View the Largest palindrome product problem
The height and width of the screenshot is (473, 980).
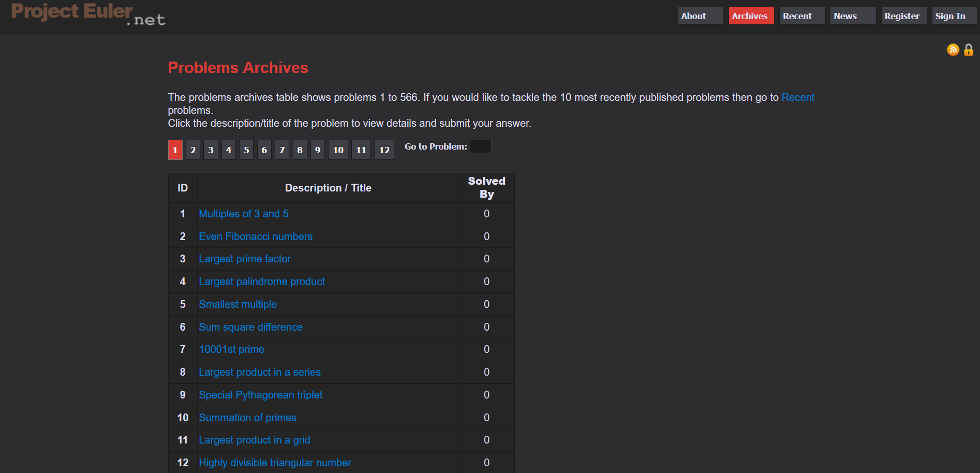(x=262, y=282)
